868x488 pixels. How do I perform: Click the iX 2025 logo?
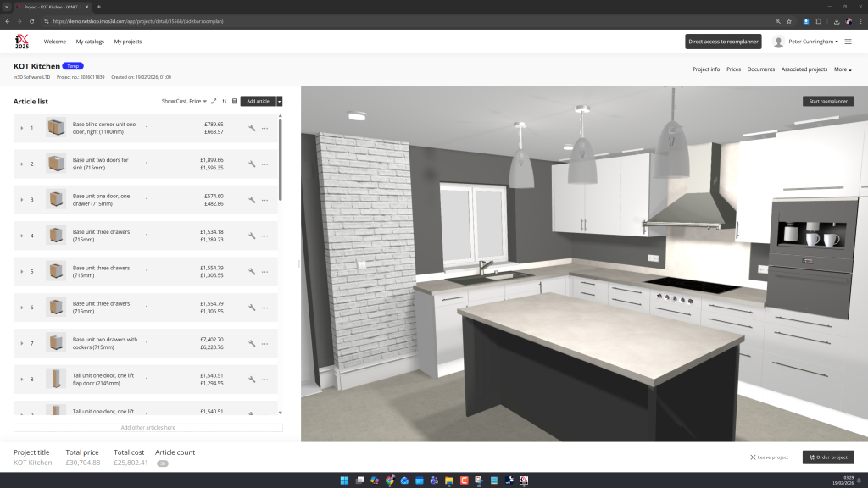22,42
